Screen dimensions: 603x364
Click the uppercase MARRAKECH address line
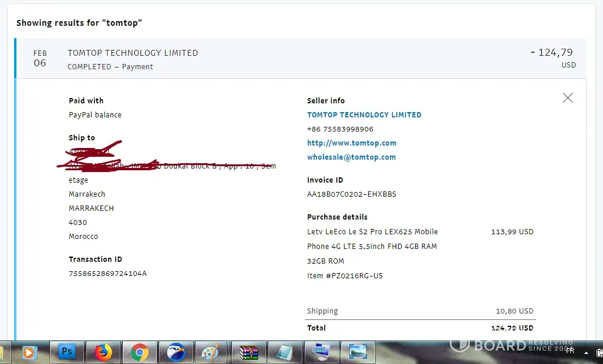[x=91, y=208]
